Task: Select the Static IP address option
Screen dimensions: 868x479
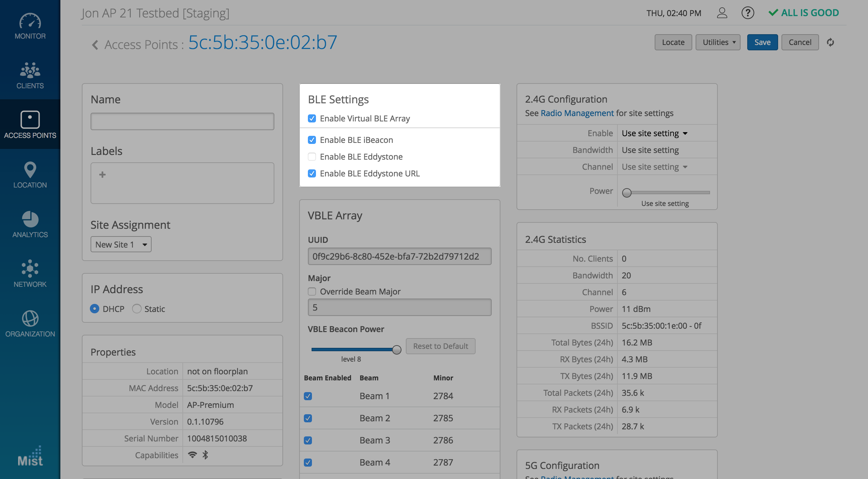Action: [137, 309]
